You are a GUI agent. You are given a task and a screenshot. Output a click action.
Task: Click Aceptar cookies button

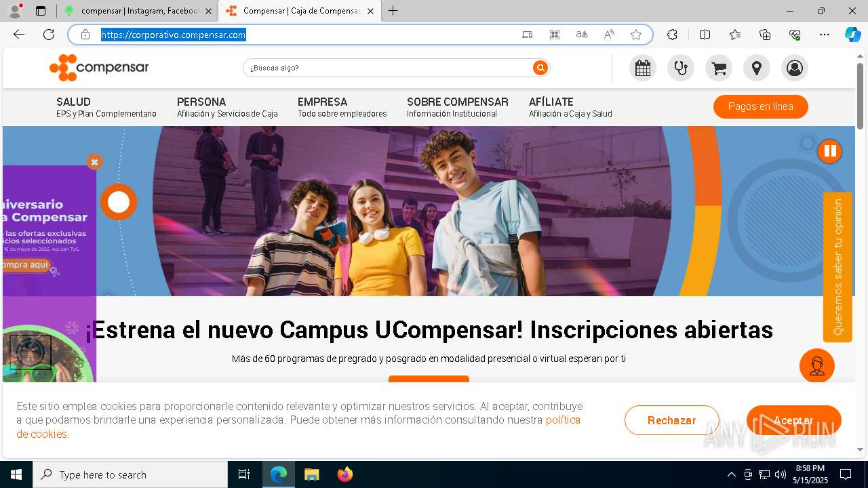794,420
